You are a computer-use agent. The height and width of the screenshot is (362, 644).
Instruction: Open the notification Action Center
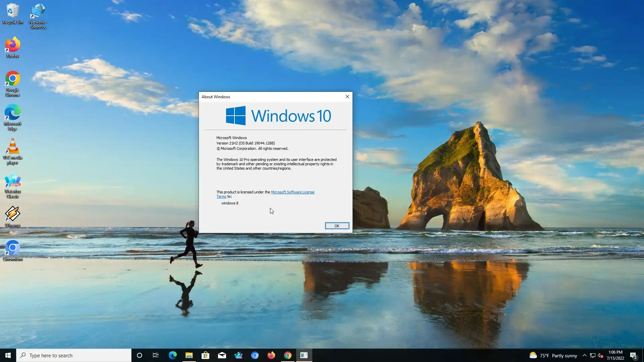click(633, 355)
